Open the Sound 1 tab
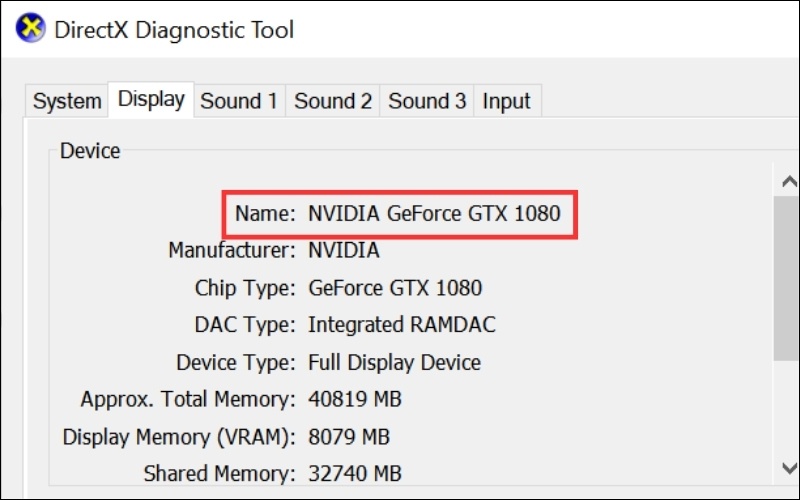The width and height of the screenshot is (800, 500). coord(238,102)
